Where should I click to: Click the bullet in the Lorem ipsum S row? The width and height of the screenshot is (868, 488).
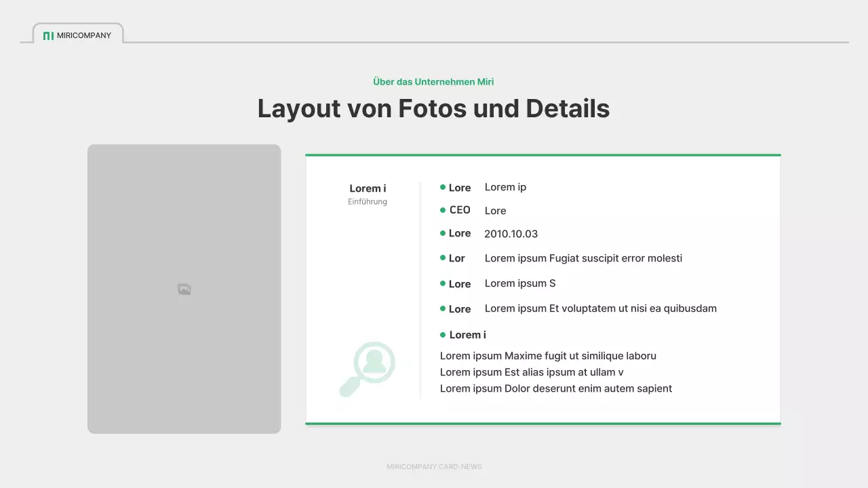pos(443,283)
